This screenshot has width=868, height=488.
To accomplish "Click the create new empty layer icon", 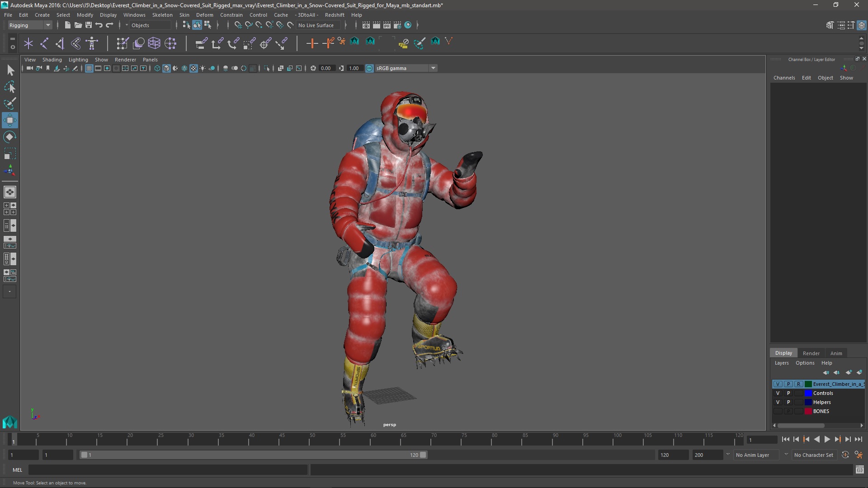I will (849, 372).
